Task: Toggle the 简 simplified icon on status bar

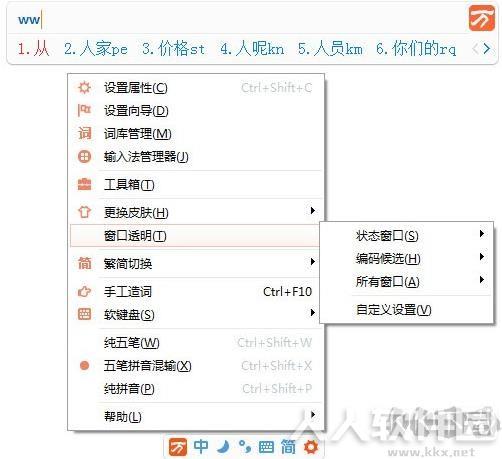Action: tap(288, 447)
